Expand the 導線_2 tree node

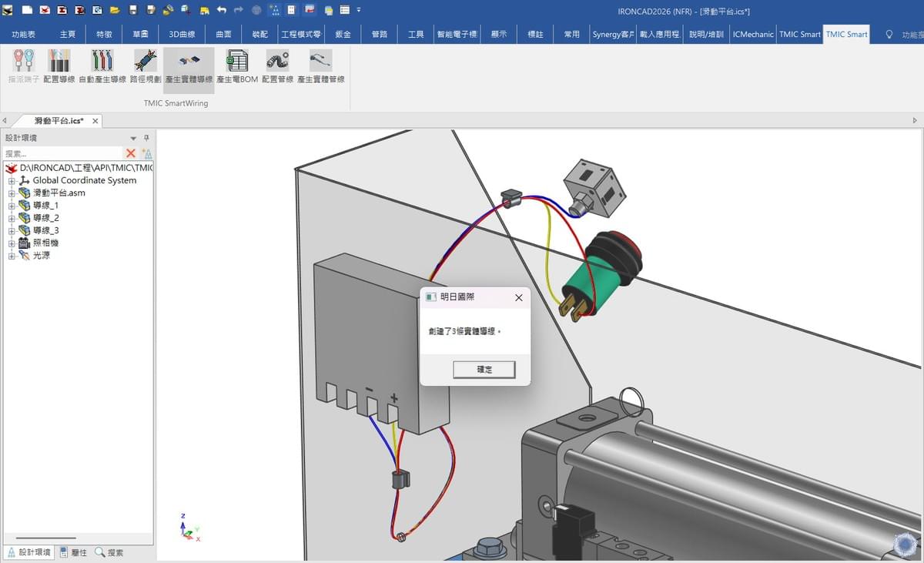coord(12,218)
